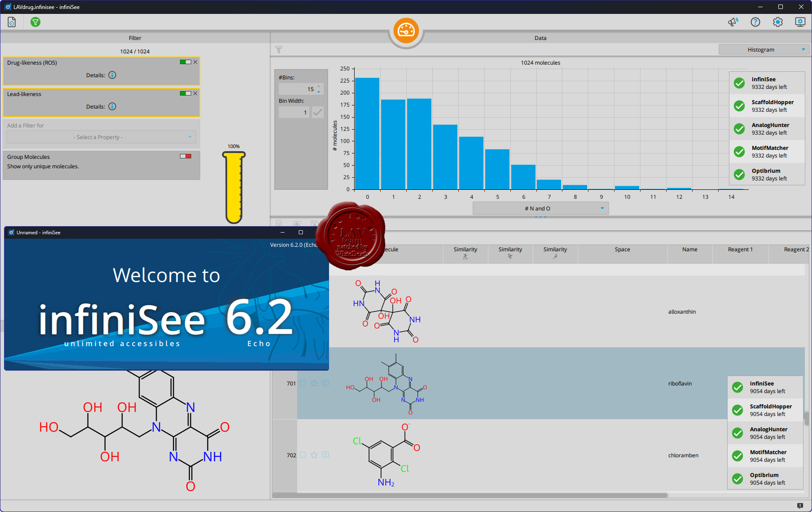Check the selection box for row 702

coord(303,455)
